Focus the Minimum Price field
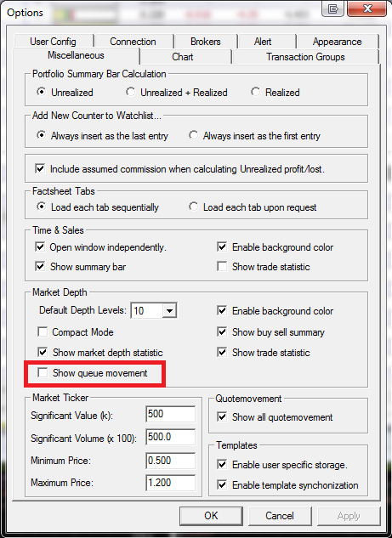Image resolution: width=392 pixels, height=538 pixels. coord(171,460)
